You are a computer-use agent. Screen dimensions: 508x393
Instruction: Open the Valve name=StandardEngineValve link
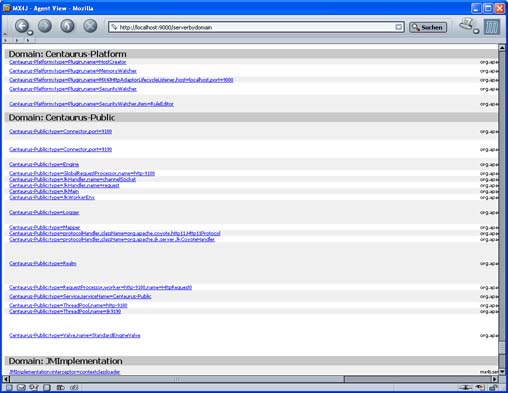tap(75, 335)
